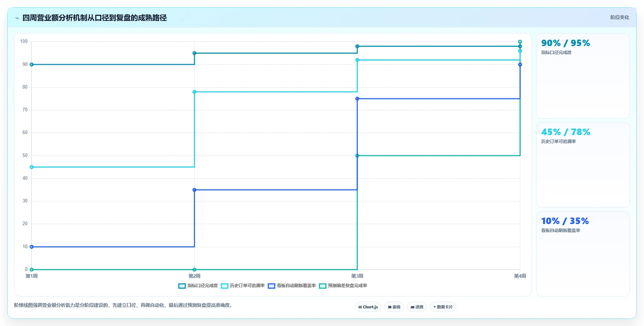This screenshot has width=644, height=326.
Task: Click the y-axis value 100
Action: [x=24, y=41]
